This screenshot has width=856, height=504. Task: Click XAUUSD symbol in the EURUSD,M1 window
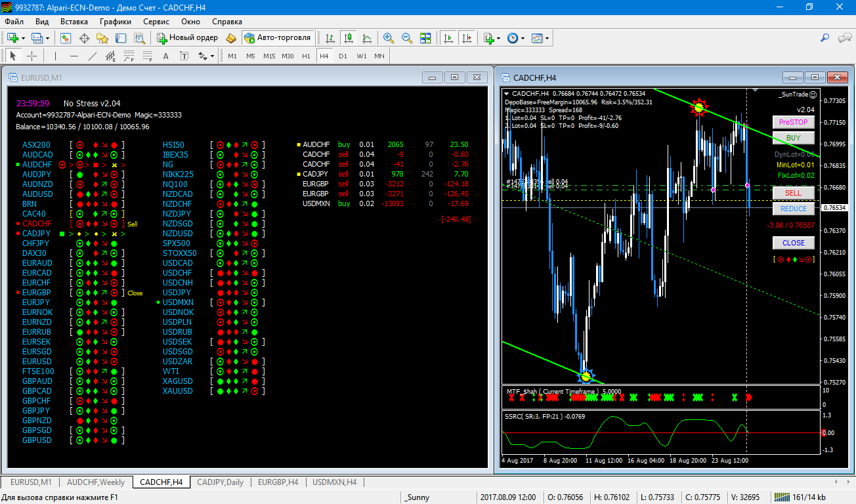point(178,390)
